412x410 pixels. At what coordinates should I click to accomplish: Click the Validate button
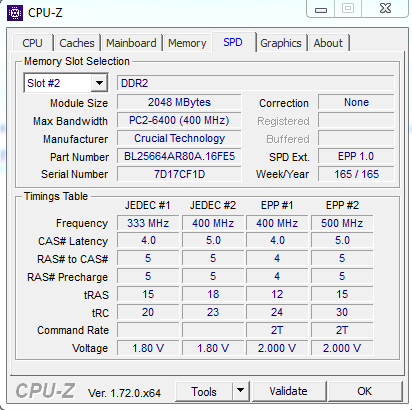click(x=289, y=391)
